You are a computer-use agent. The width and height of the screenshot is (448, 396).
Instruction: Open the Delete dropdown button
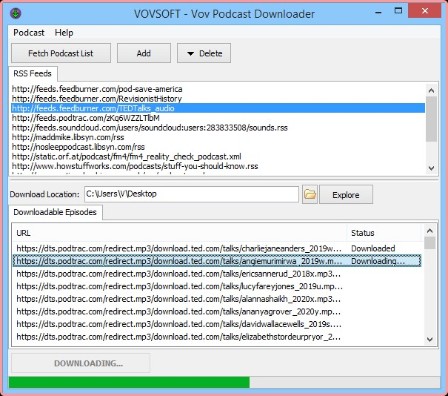(204, 53)
